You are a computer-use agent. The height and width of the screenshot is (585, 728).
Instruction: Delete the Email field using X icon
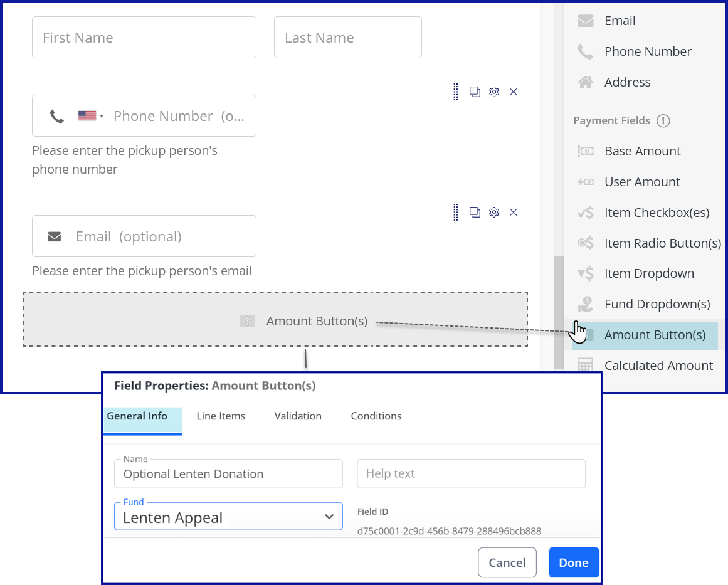click(514, 213)
